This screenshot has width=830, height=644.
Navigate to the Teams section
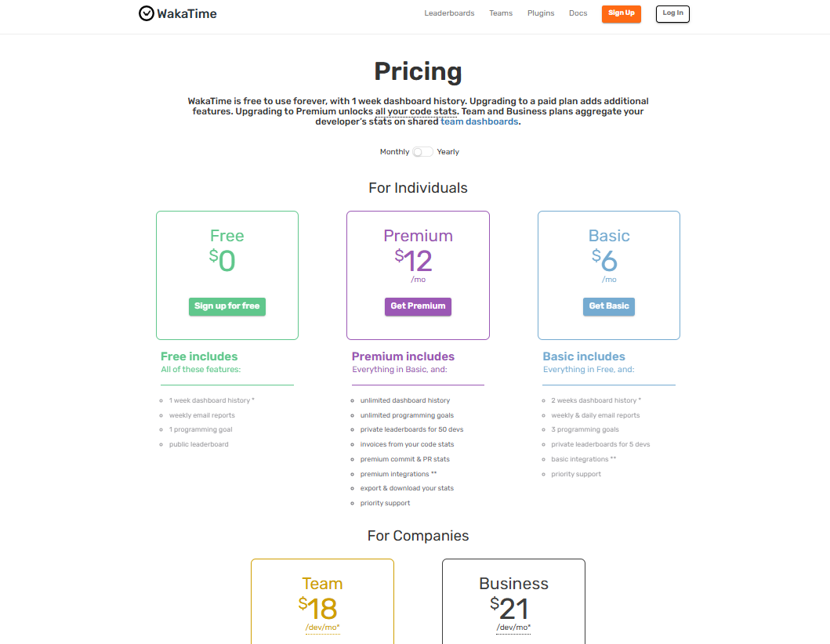[x=501, y=13]
